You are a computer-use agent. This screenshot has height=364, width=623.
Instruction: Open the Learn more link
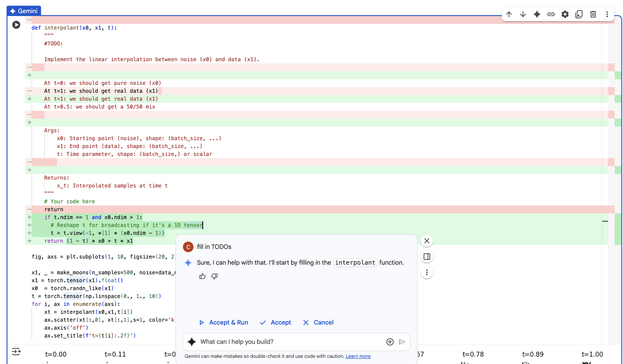pos(358,356)
